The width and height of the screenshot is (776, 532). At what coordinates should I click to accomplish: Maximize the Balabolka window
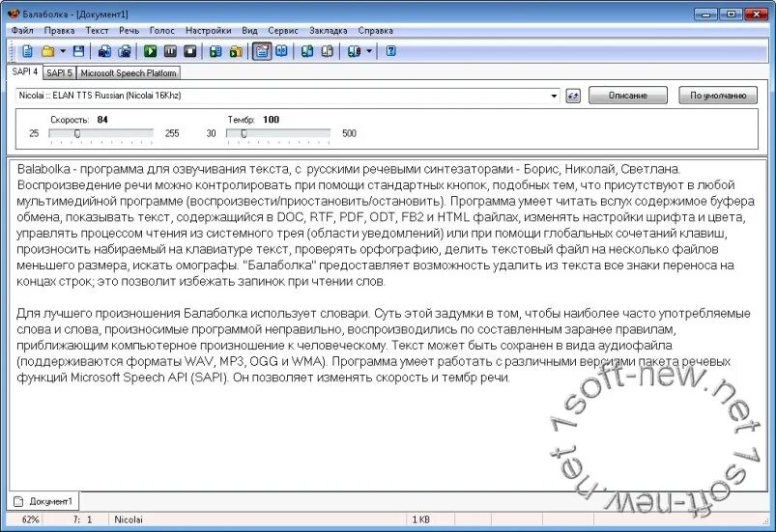tap(731, 14)
